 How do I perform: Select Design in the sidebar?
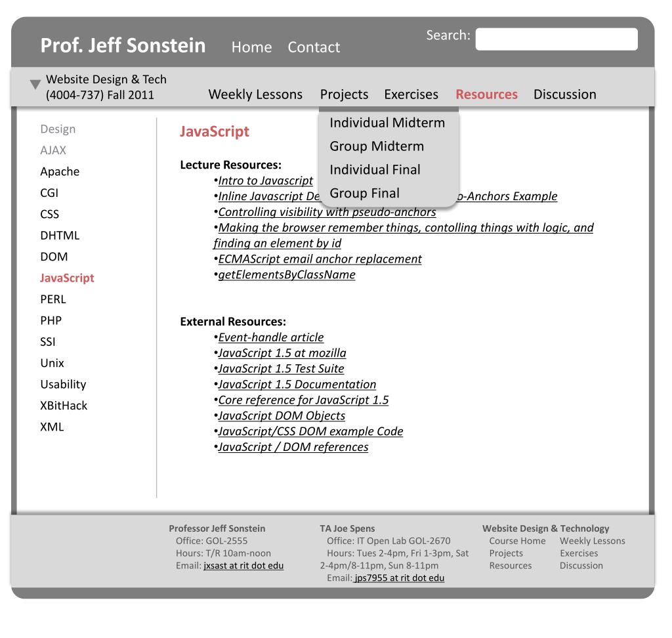(x=58, y=129)
